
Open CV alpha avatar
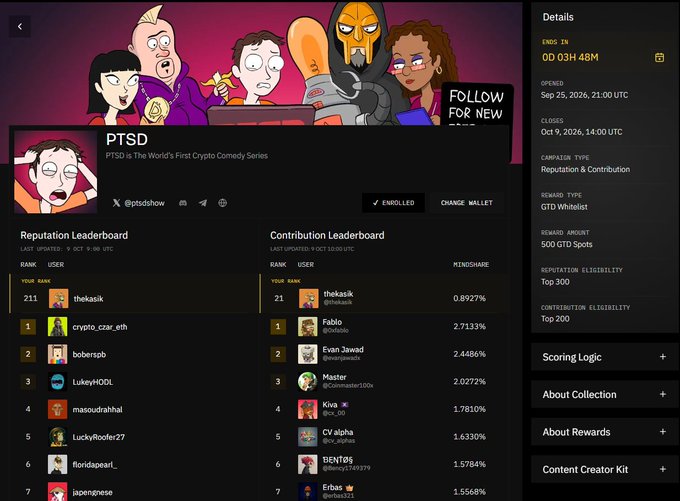coord(308,437)
